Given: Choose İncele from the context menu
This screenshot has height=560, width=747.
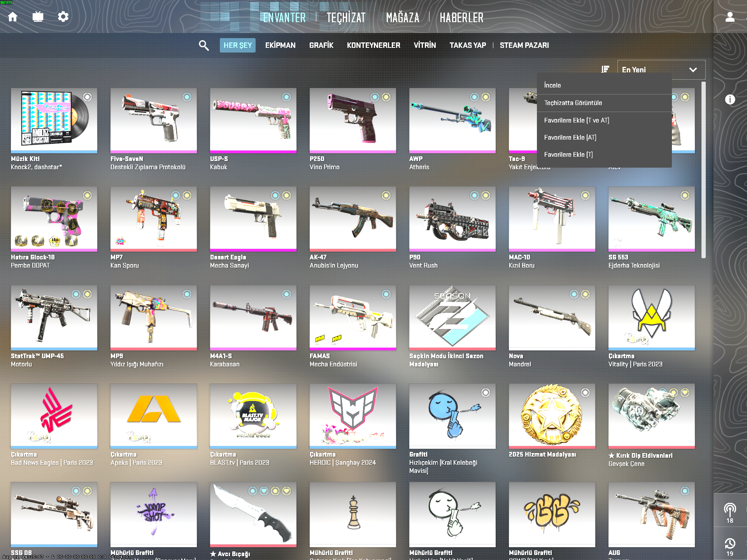Looking at the screenshot, I should click(604, 85).
